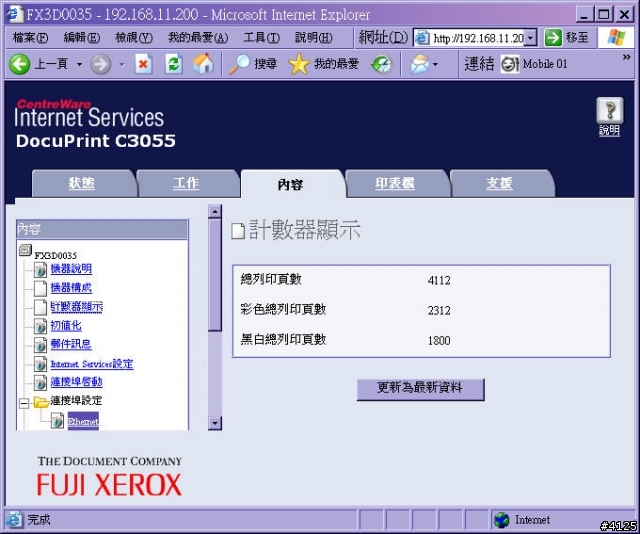
Task: Click the 連接埠設定 folder icon
Action: 41,402
